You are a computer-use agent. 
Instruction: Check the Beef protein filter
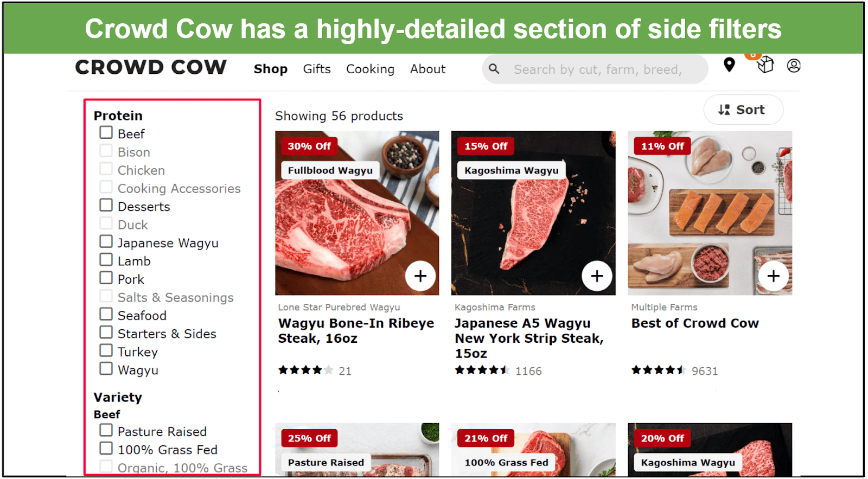coord(106,132)
